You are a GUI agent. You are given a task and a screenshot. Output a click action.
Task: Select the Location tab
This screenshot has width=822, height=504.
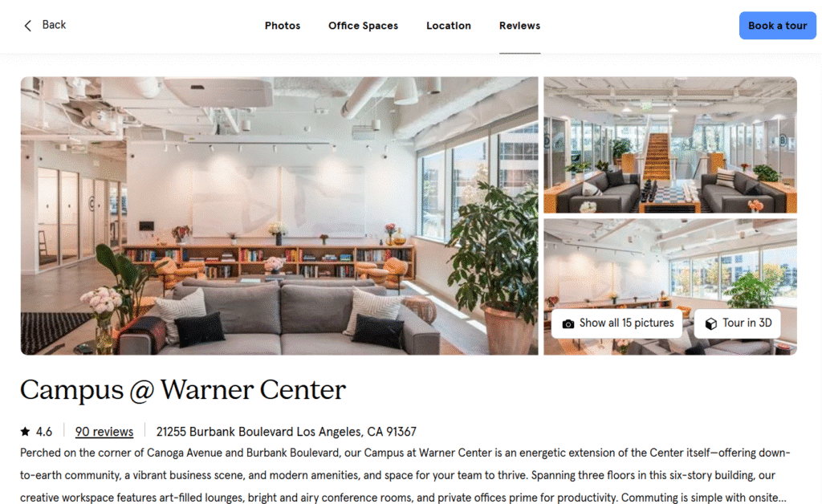[x=449, y=26]
